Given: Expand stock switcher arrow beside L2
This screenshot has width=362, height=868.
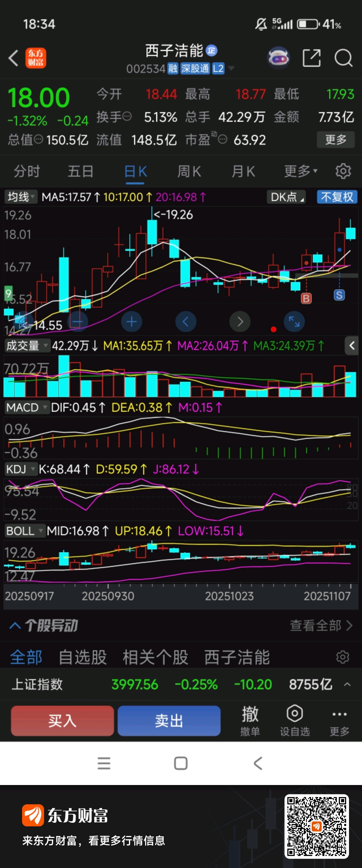Looking at the screenshot, I should [231, 69].
